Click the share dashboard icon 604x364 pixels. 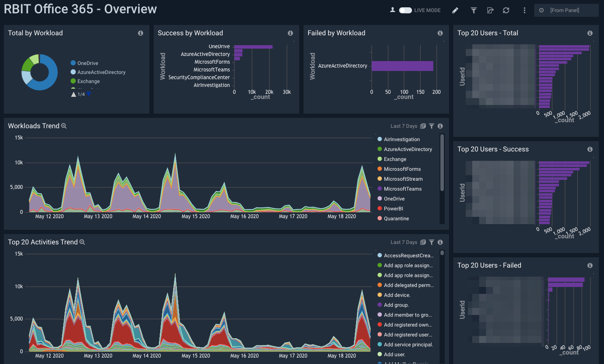490,10
